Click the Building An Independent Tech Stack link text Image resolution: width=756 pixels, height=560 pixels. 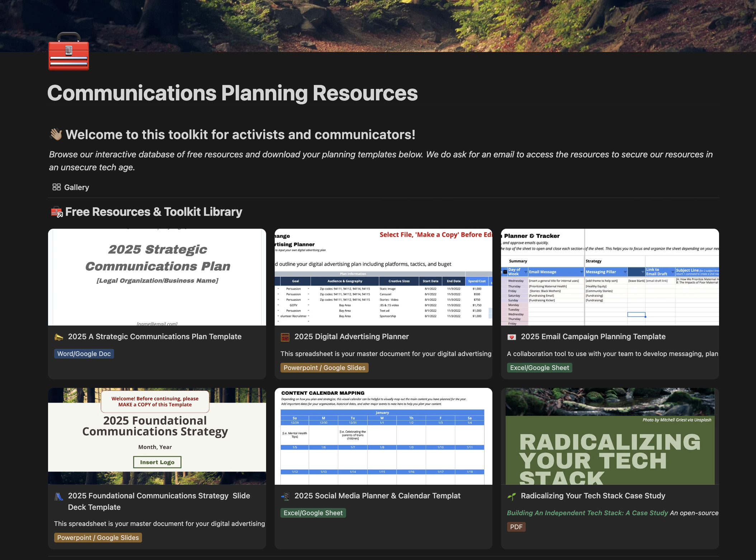coord(587,513)
